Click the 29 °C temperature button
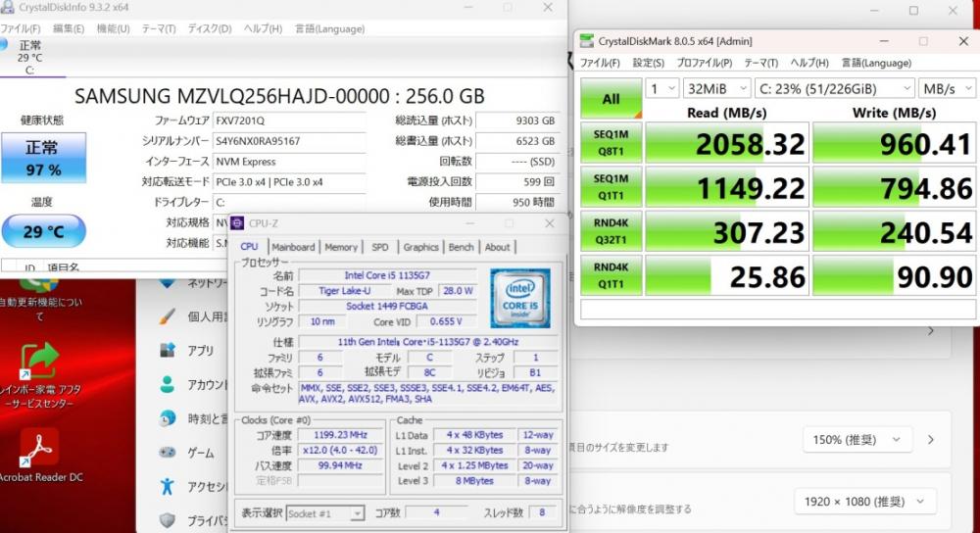Screen dimensions: 980x533 click(x=43, y=231)
